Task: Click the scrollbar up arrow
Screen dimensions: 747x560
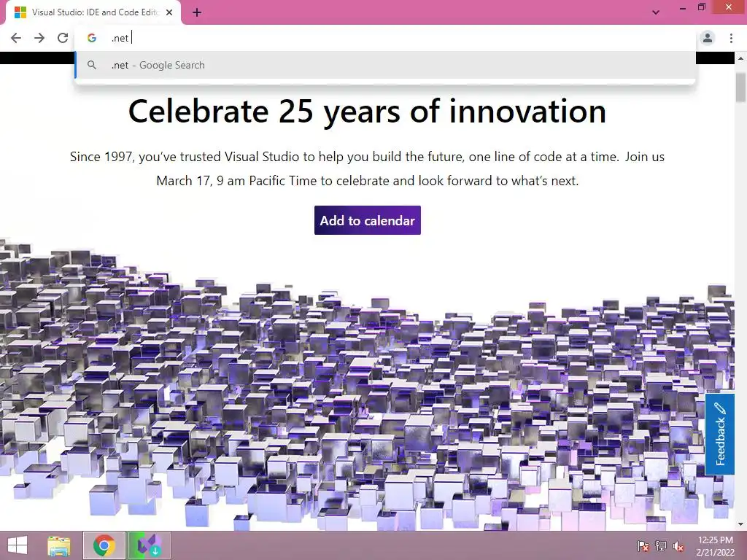Action: (740, 58)
